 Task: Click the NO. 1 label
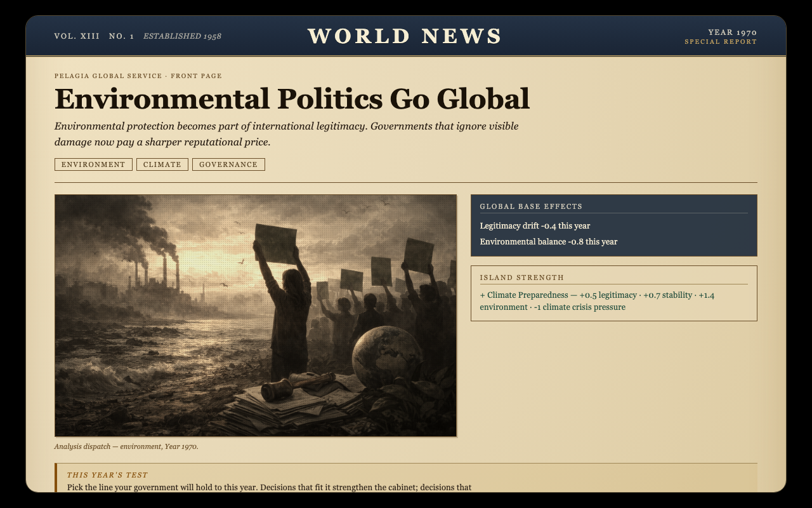121,36
